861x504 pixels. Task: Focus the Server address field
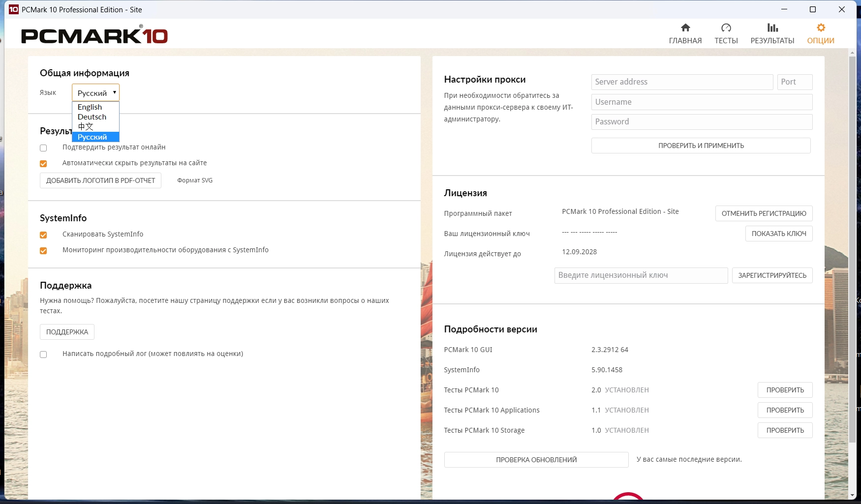[x=682, y=82]
